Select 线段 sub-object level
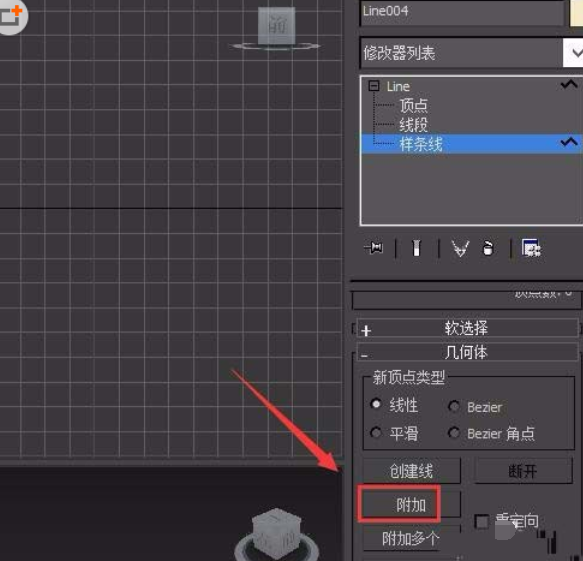Viewport: 583px width, 561px height. 413,125
